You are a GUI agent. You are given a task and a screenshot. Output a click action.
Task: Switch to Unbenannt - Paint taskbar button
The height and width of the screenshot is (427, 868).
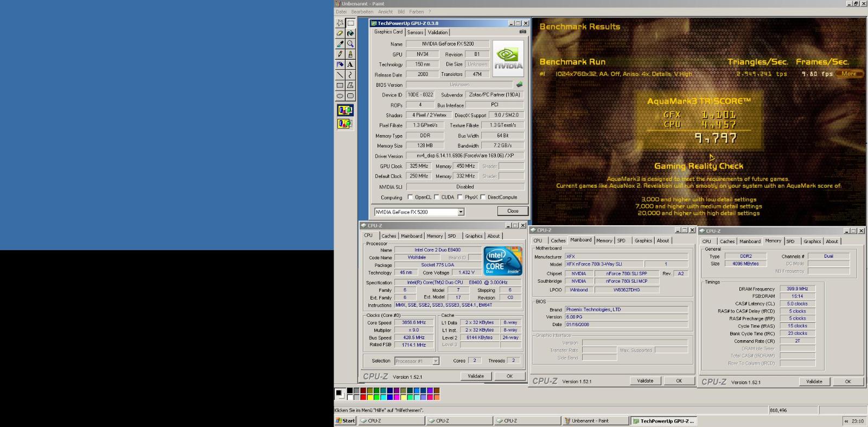tap(595, 420)
